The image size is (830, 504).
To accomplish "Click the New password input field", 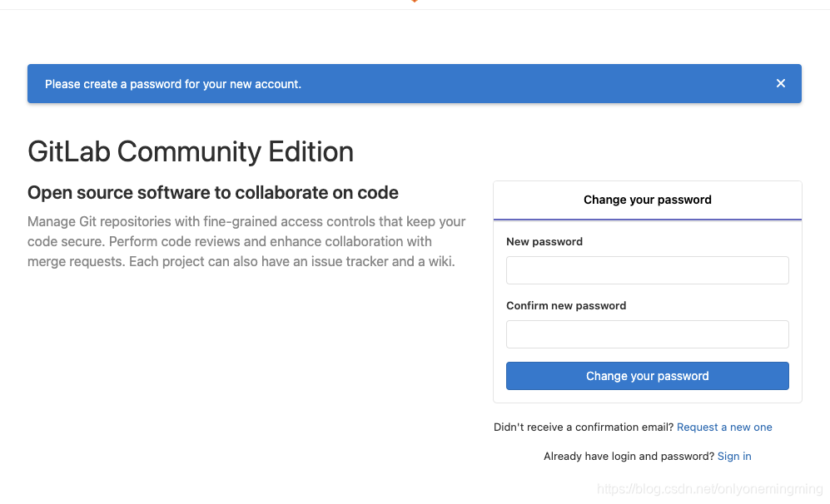I will point(648,270).
